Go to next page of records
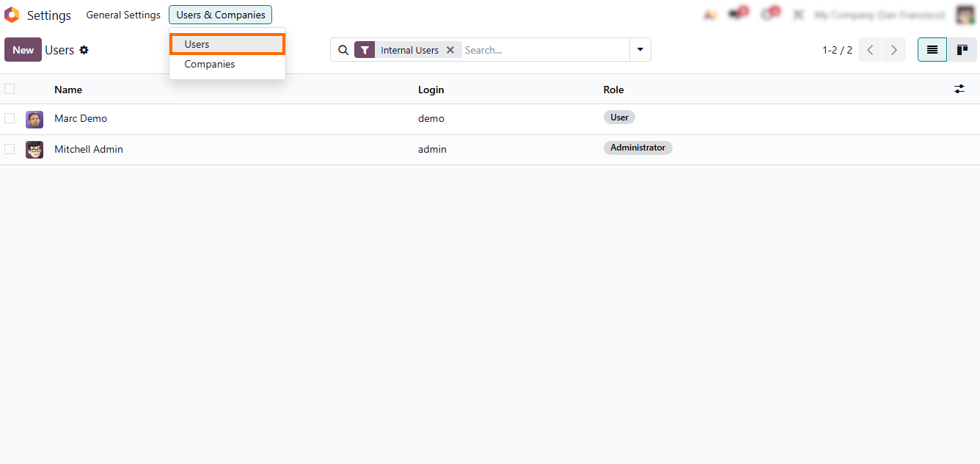 pos(893,50)
